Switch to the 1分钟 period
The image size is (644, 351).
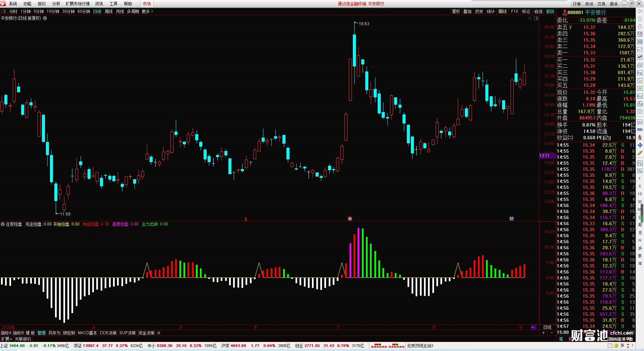[25, 11]
